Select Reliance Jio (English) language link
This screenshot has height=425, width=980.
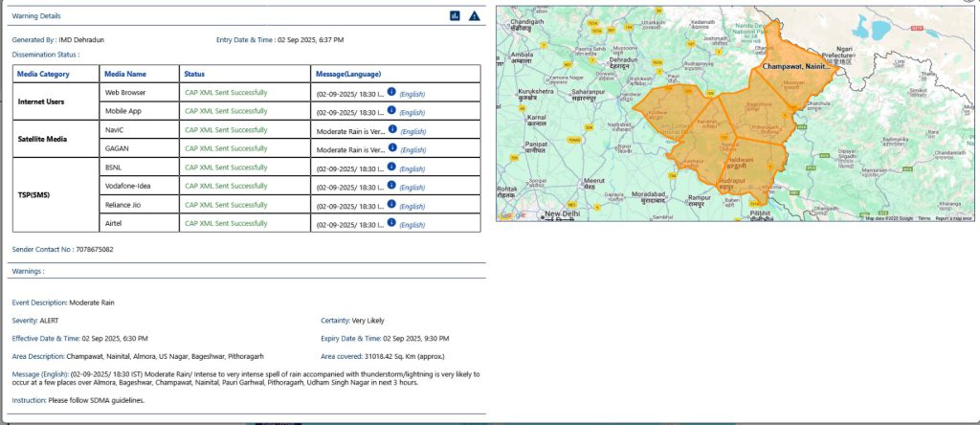[412, 207]
